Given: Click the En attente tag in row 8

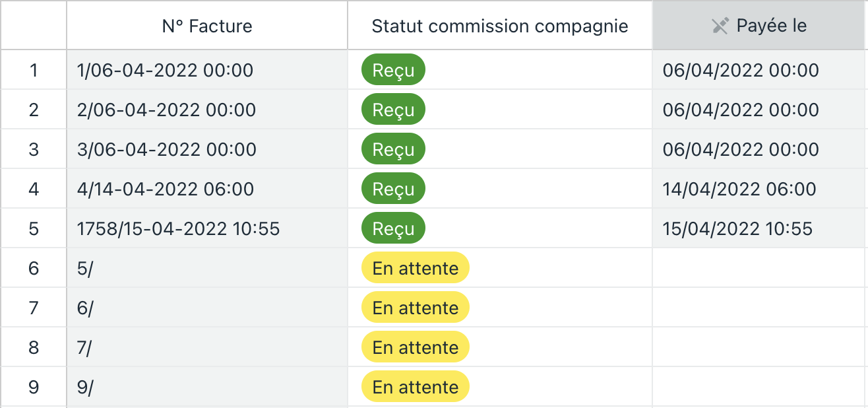Looking at the screenshot, I should click(415, 347).
